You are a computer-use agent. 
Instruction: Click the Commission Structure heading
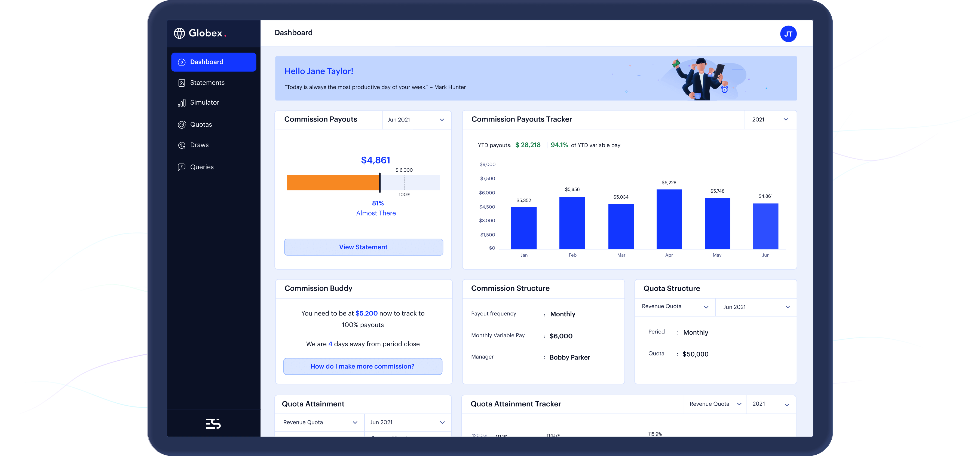click(510, 288)
